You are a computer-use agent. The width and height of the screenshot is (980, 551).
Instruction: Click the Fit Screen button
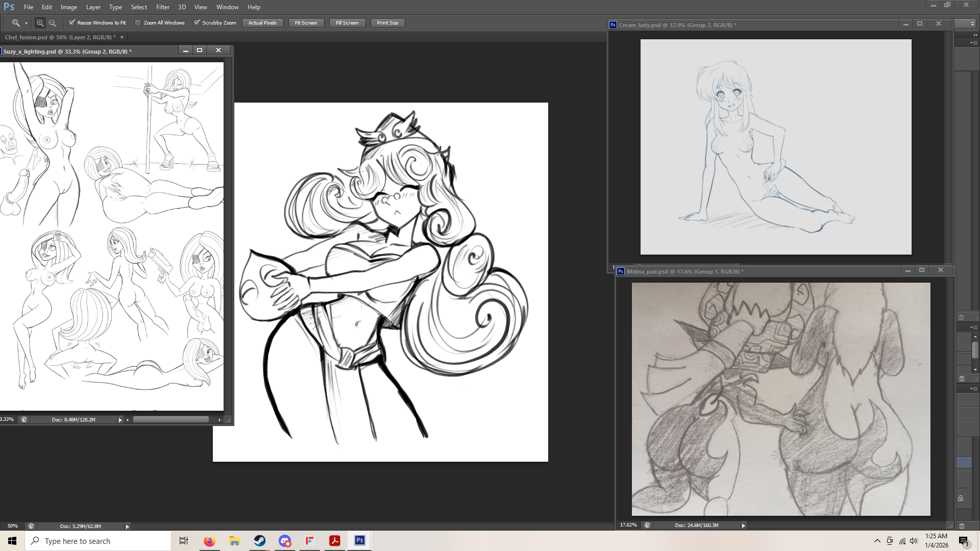click(306, 23)
